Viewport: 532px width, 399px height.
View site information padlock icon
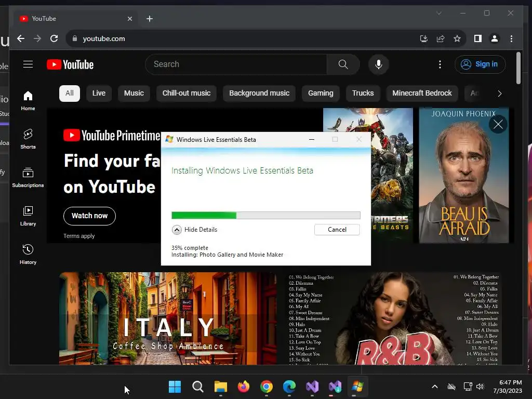75,38
